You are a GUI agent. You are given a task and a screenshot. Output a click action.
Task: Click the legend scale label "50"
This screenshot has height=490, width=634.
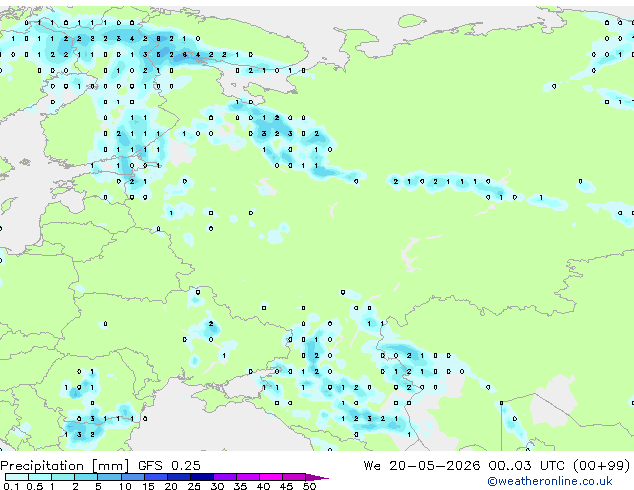[x=309, y=486]
